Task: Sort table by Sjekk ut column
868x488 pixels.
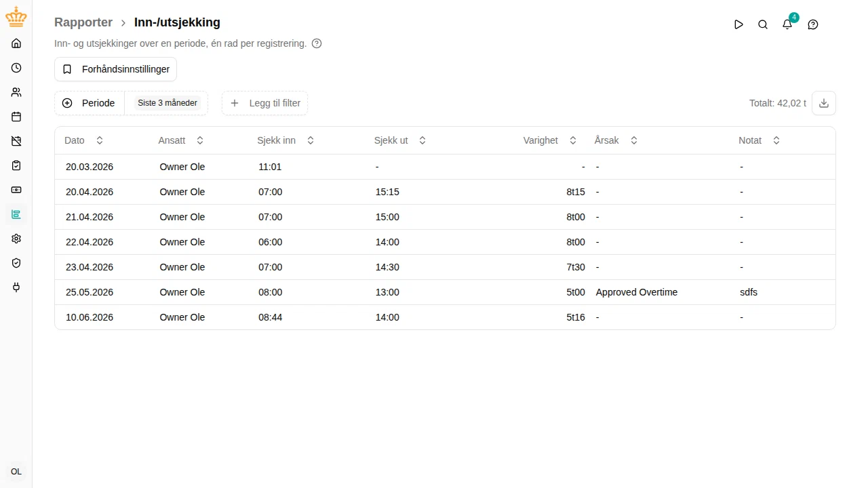Action: coord(400,140)
